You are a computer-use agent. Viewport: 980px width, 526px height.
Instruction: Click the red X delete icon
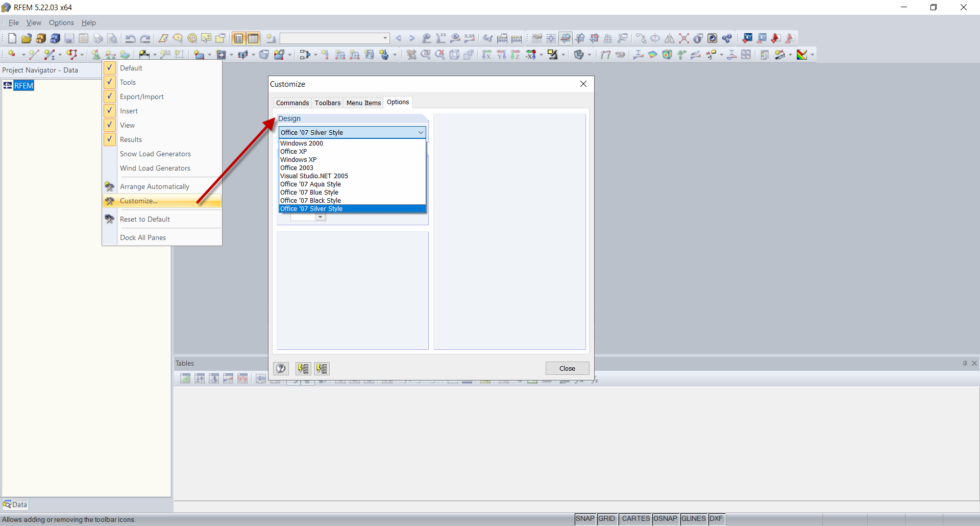point(684,38)
